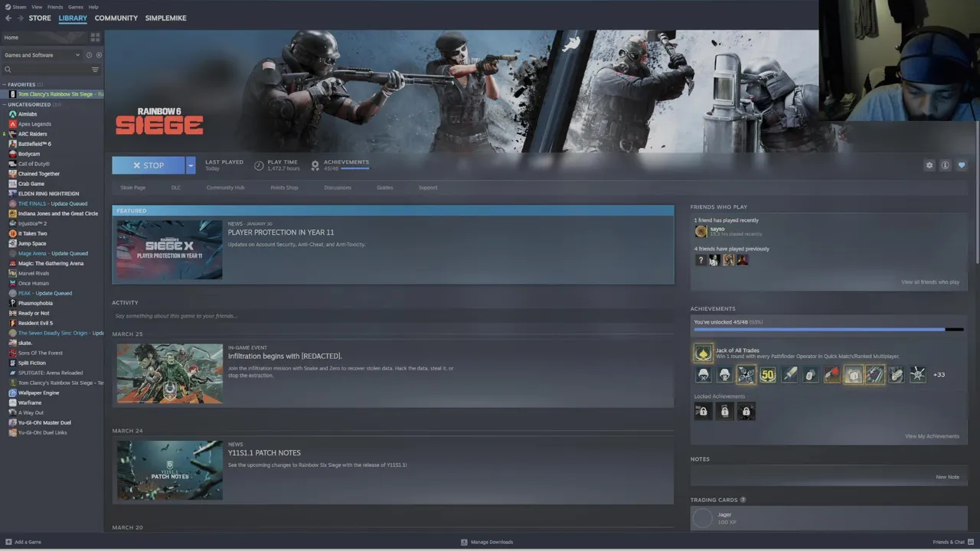Open the Friends menu

coord(55,7)
